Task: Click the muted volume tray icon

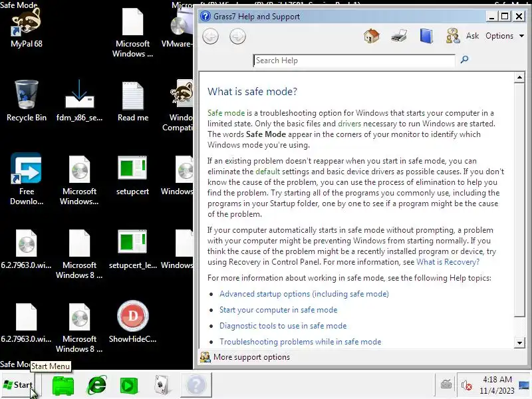Action: tap(466, 385)
